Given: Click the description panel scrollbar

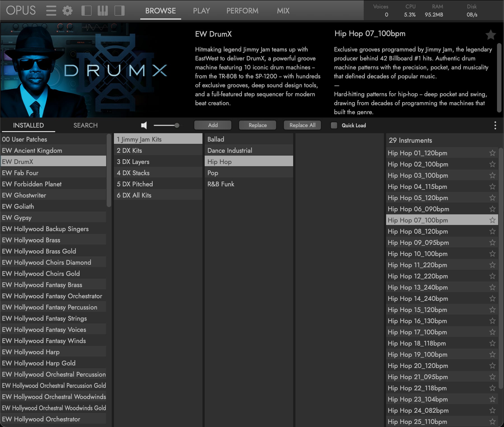Looking at the screenshot, I should pos(499,78).
